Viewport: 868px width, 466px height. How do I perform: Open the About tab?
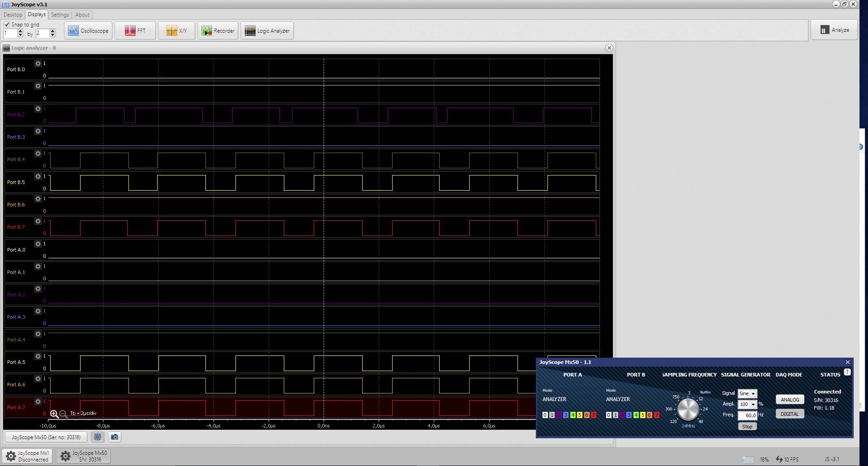tap(82, 15)
